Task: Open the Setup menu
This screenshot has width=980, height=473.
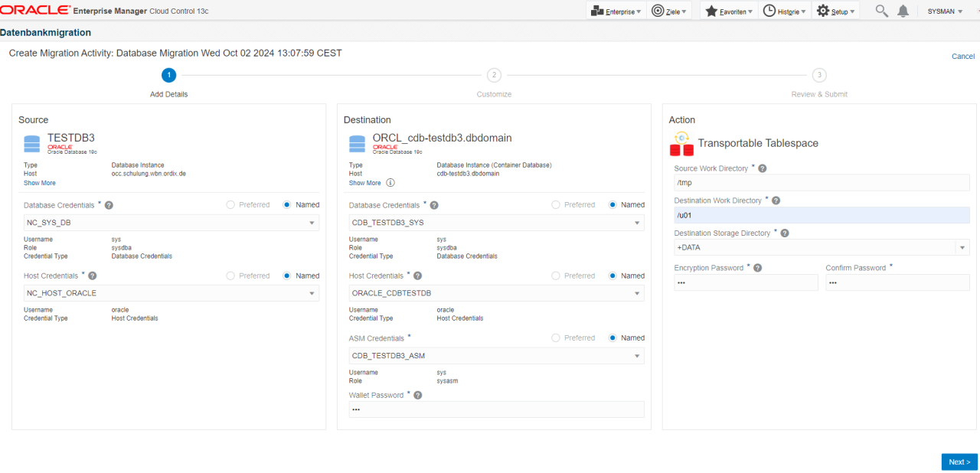Action: [835, 11]
